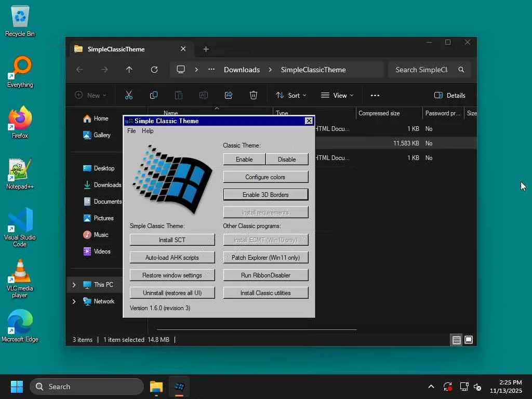Add a new Explorer tab
The height and width of the screenshot is (399, 532).
tap(206, 49)
